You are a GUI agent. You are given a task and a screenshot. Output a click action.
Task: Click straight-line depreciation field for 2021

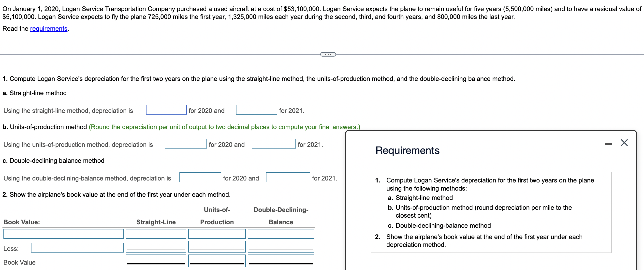(x=256, y=110)
